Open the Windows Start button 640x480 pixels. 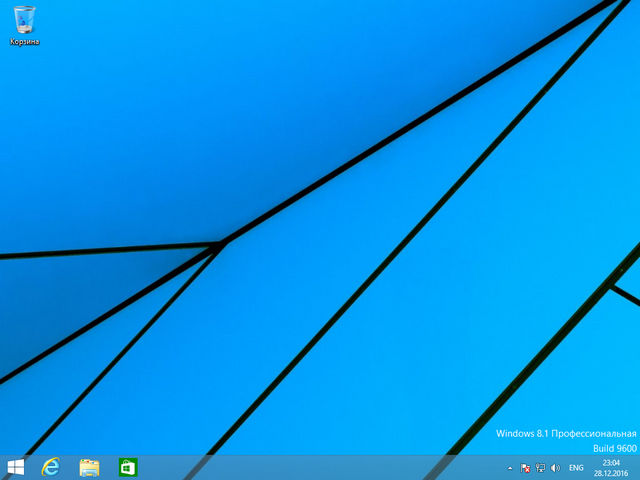click(15, 467)
